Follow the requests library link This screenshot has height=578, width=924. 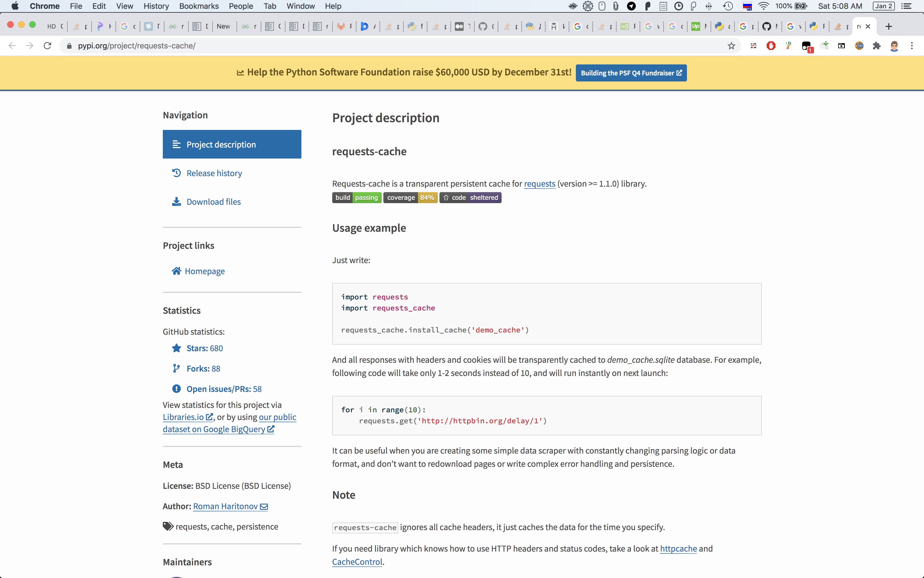(x=540, y=184)
